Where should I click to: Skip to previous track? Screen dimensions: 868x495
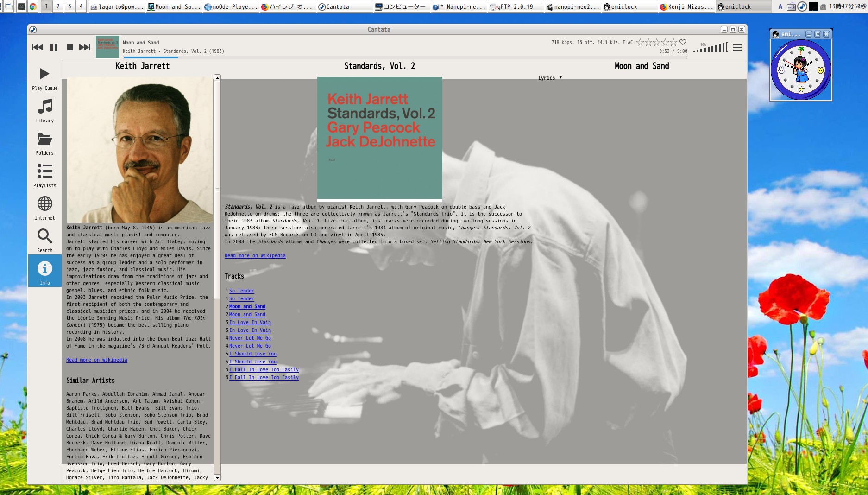(38, 47)
